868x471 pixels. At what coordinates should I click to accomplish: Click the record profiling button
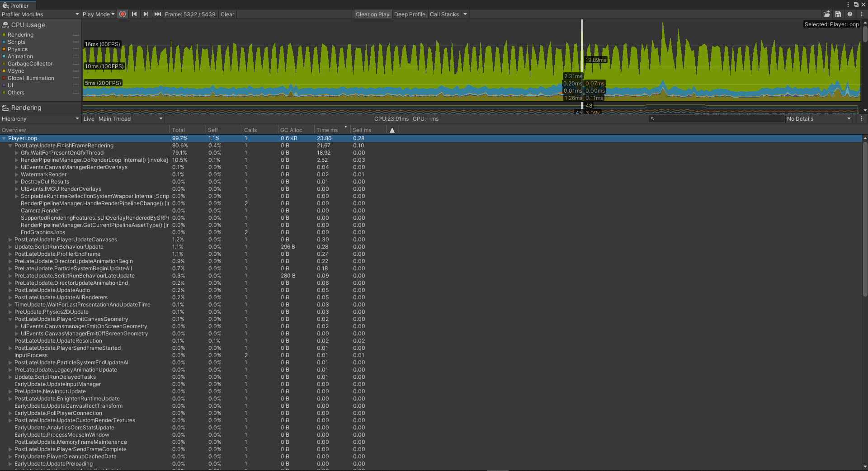(x=123, y=14)
